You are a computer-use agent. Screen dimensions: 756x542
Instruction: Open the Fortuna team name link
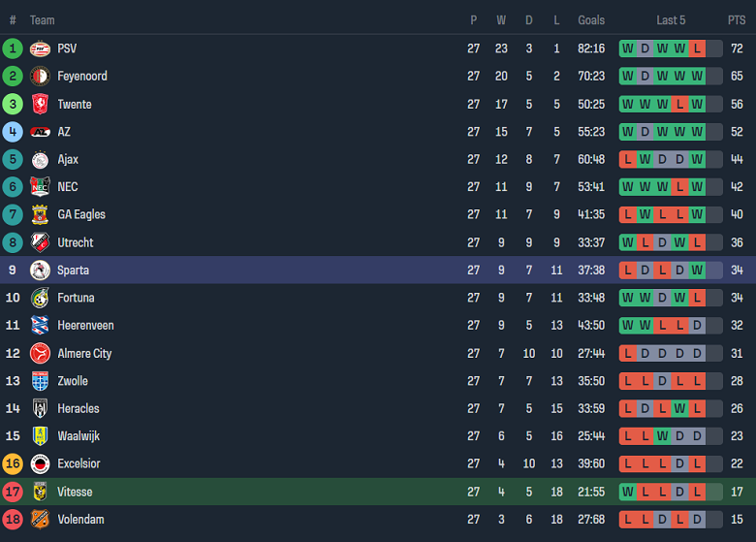tap(76, 298)
